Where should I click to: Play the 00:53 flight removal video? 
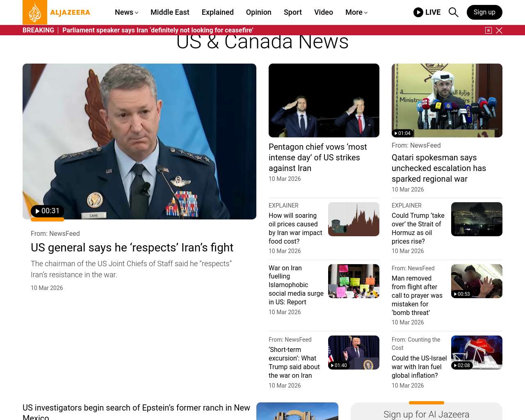(462, 294)
